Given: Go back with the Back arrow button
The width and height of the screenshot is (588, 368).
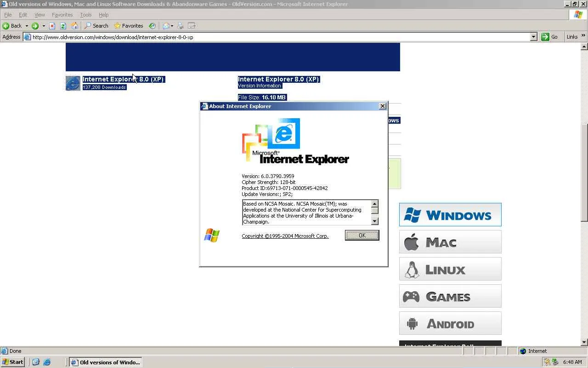Looking at the screenshot, I should pyautogui.click(x=12, y=26).
